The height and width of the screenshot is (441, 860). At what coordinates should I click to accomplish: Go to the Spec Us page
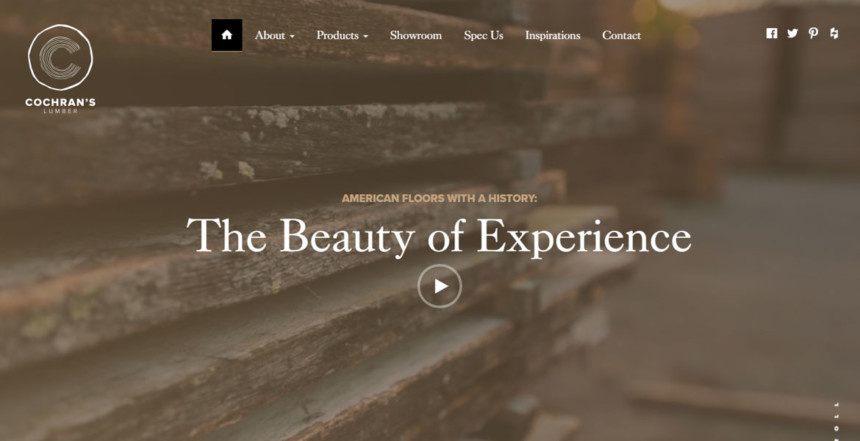[x=484, y=35]
